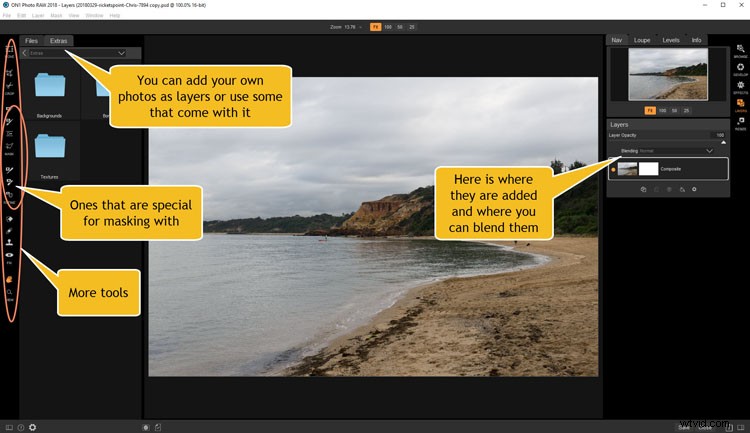Set top bar zoom to 100

tap(388, 27)
